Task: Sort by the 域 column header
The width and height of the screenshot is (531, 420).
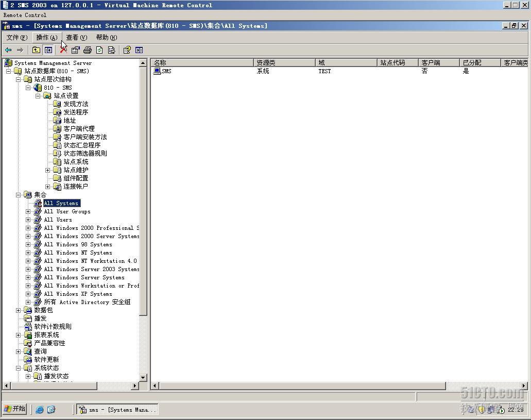Action: (x=347, y=63)
